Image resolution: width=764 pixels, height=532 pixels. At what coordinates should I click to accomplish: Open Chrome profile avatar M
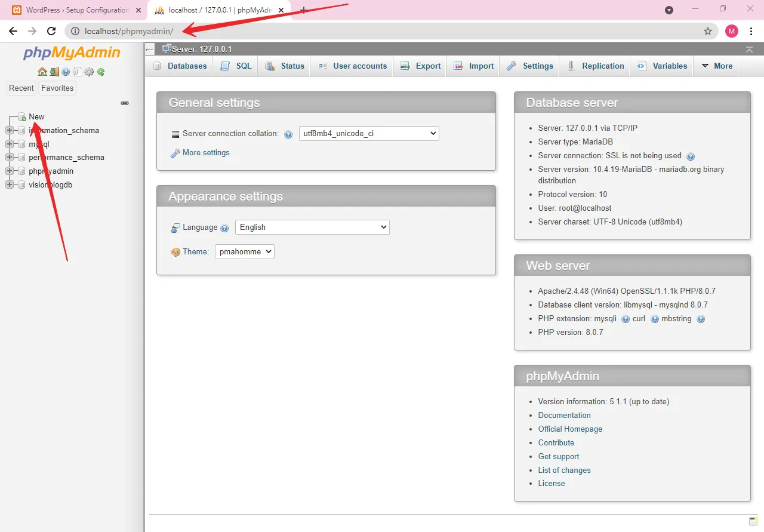pyautogui.click(x=732, y=31)
